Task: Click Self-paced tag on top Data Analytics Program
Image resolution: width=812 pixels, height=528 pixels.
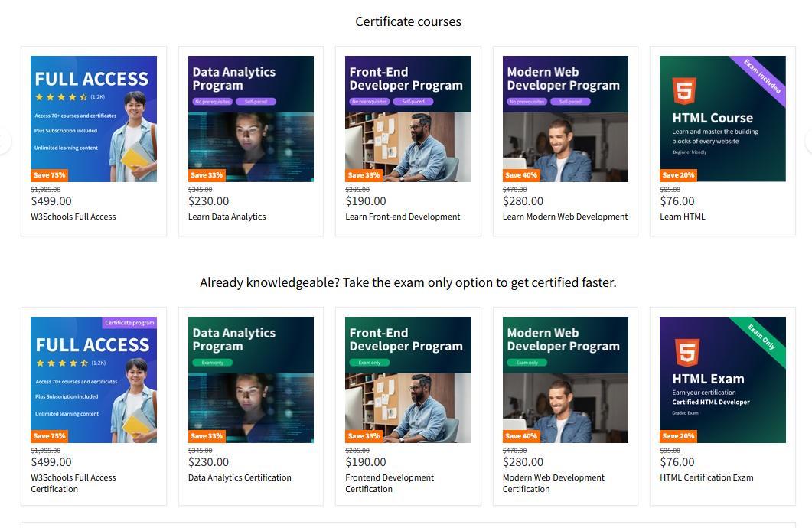Action: [x=255, y=102]
